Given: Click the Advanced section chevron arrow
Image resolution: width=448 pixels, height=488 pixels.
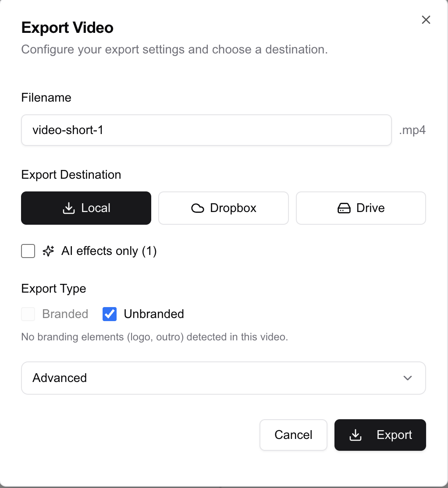Looking at the screenshot, I should [x=407, y=378].
